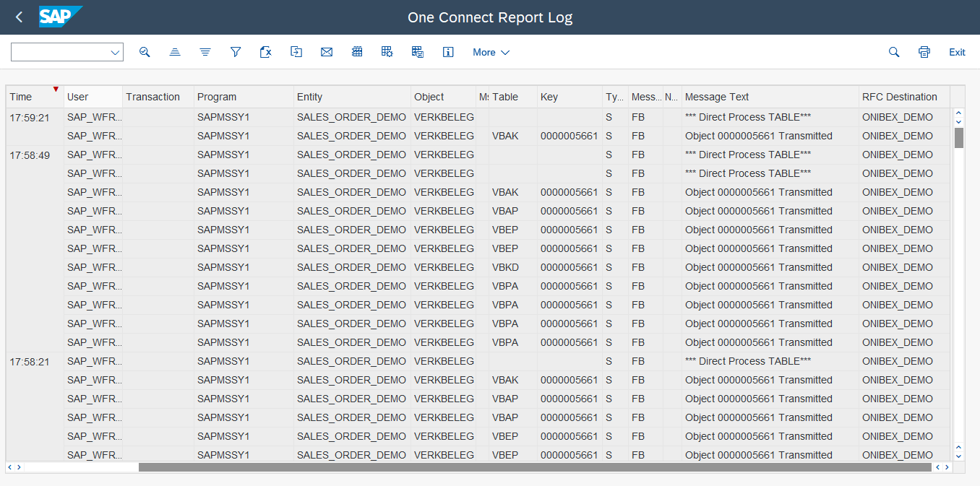Image resolution: width=980 pixels, height=486 pixels.
Task: Click SAP_WFR... user in the 17:58:49 row
Action: point(94,155)
